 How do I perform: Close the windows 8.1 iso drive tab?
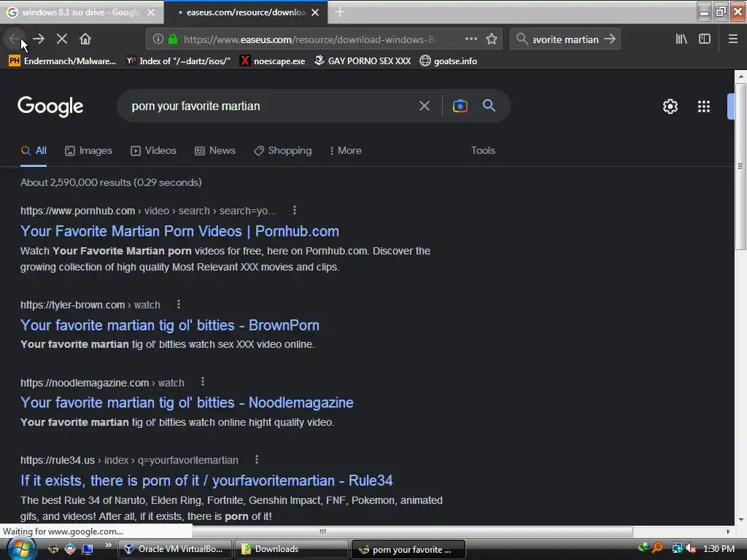pos(151,12)
